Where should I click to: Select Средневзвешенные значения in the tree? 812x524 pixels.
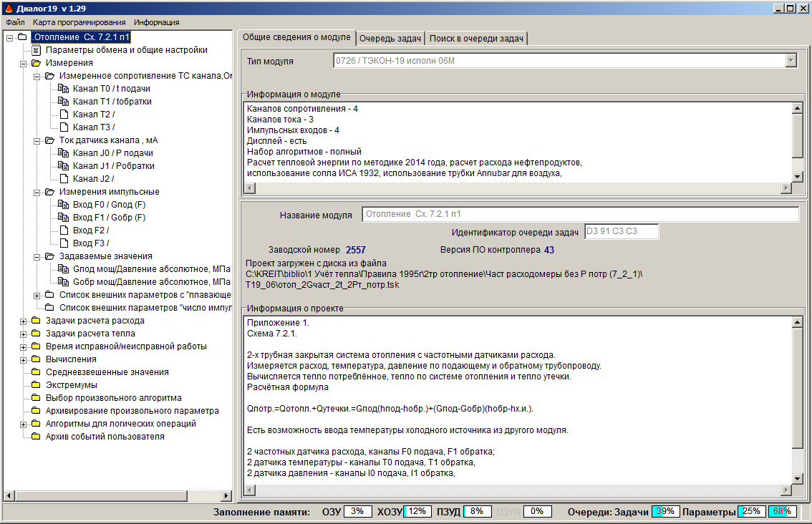[107, 372]
